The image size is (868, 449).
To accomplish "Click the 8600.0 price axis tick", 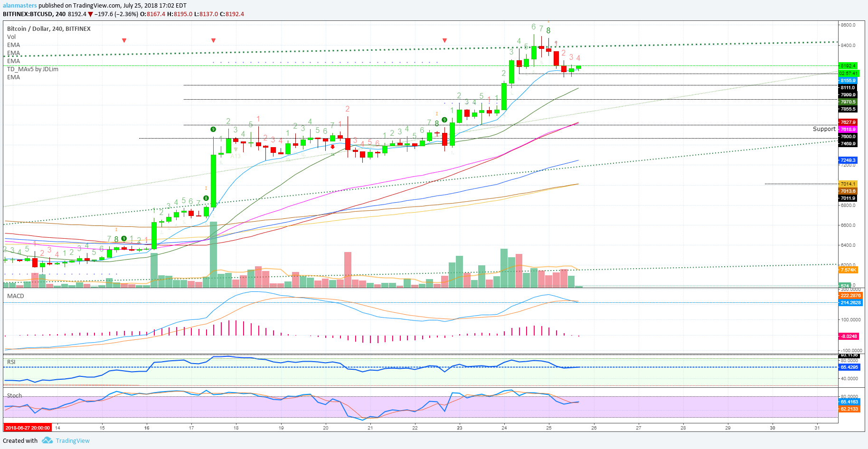I will click(x=848, y=25).
